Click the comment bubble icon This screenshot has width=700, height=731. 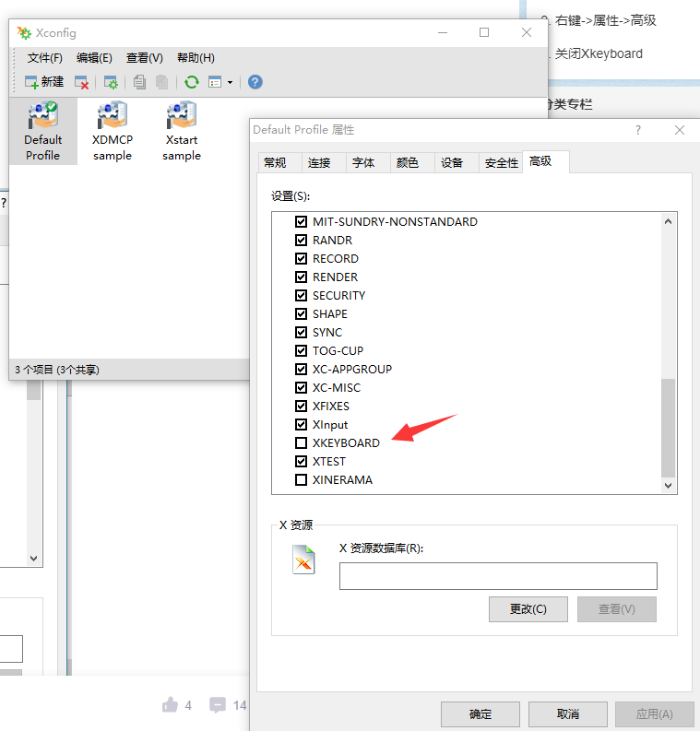pyautogui.click(x=218, y=705)
